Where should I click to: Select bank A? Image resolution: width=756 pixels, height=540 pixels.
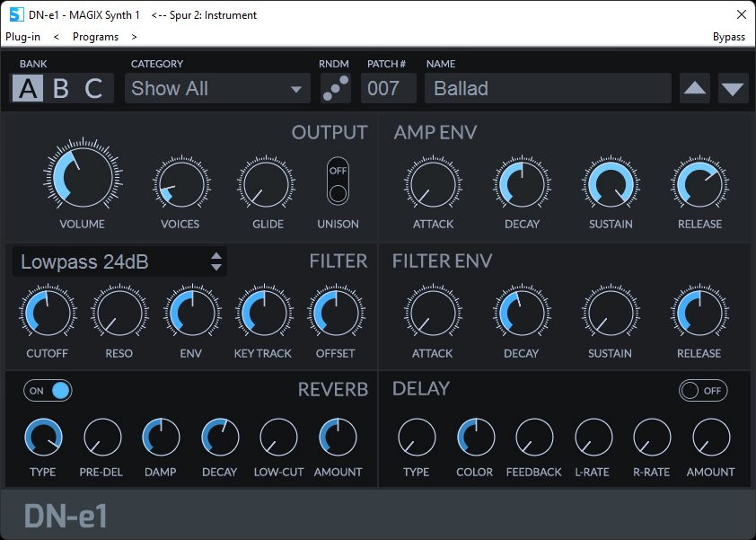pyautogui.click(x=28, y=88)
